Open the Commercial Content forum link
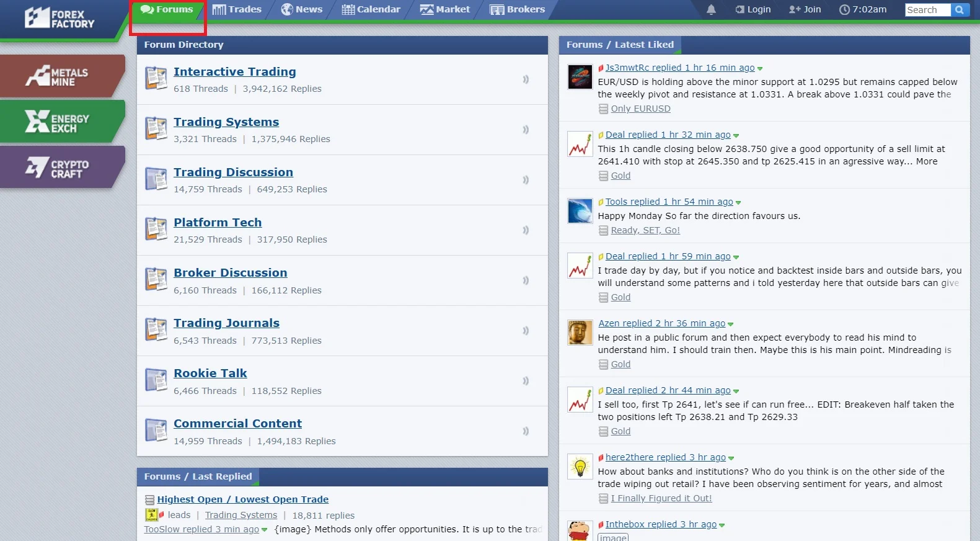This screenshot has width=980, height=541. (238, 424)
